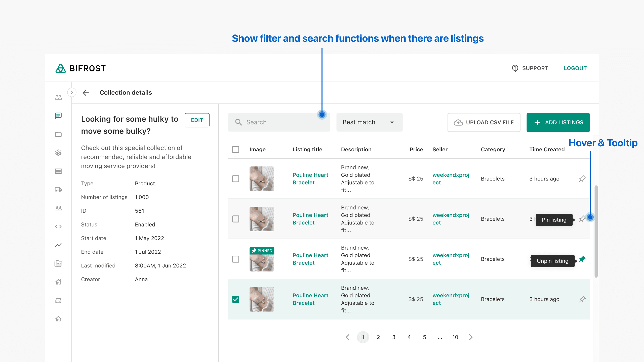Open the code brackets sidebar icon
644x362 pixels.
pos(58,227)
